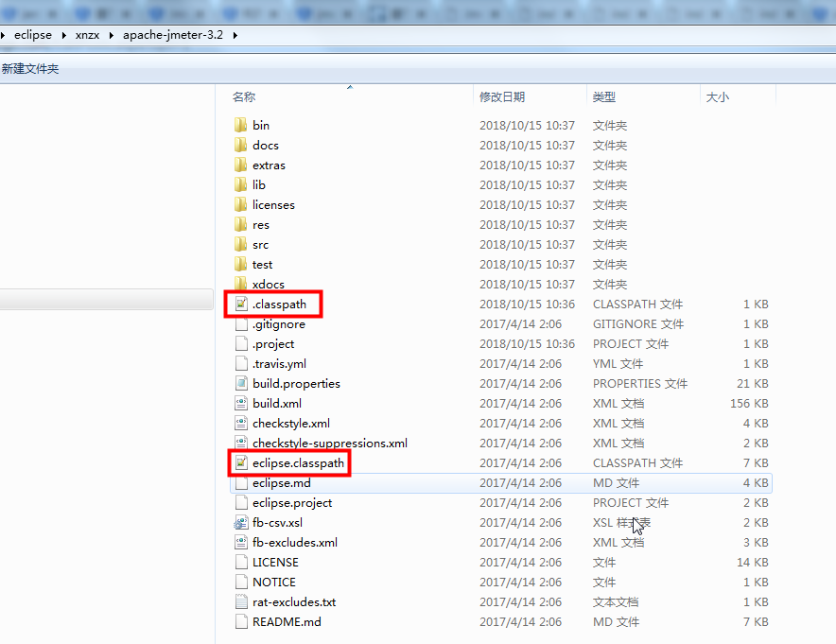The height and width of the screenshot is (644, 836).
Task: Go to the eclipse breadcrumb folder
Action: (33, 35)
